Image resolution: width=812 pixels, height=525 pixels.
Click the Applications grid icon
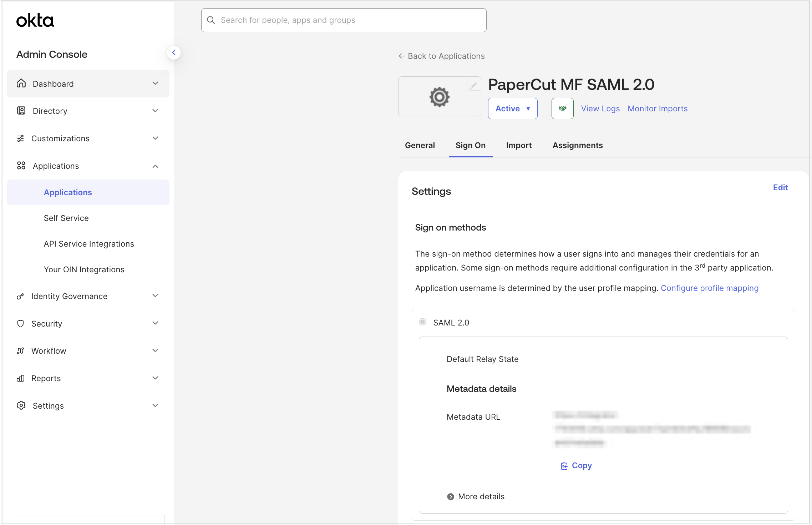(x=21, y=166)
